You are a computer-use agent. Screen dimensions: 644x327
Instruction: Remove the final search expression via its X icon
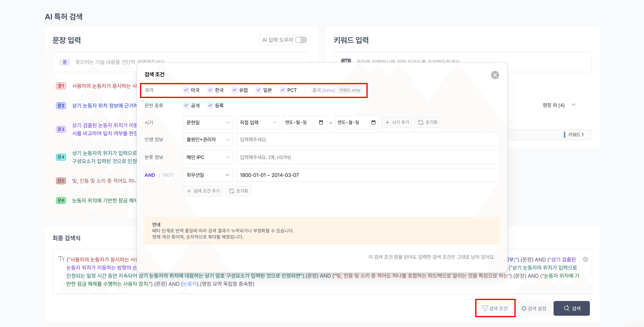click(x=586, y=259)
